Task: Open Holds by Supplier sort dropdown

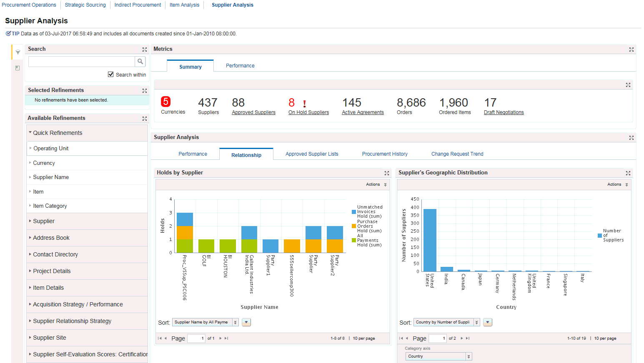Action: click(x=235, y=322)
